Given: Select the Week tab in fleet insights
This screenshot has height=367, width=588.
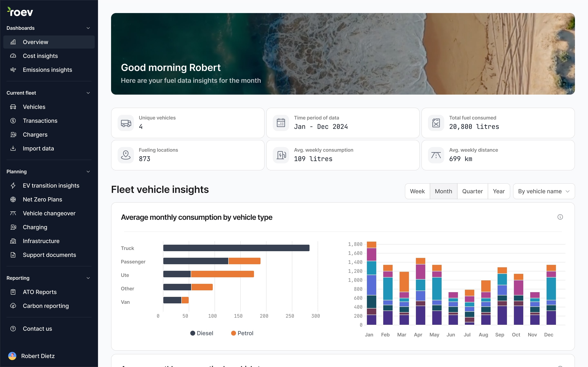Looking at the screenshot, I should pos(417,191).
